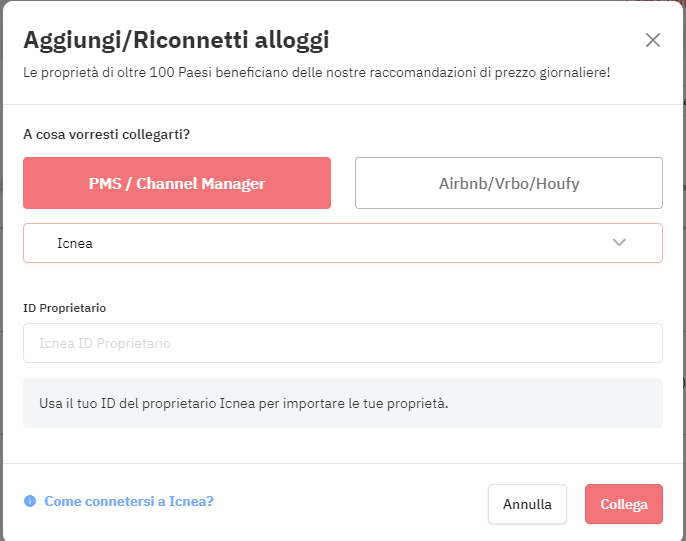
Task: Click the hint about using your Icnea owner ID
Action: click(244, 403)
